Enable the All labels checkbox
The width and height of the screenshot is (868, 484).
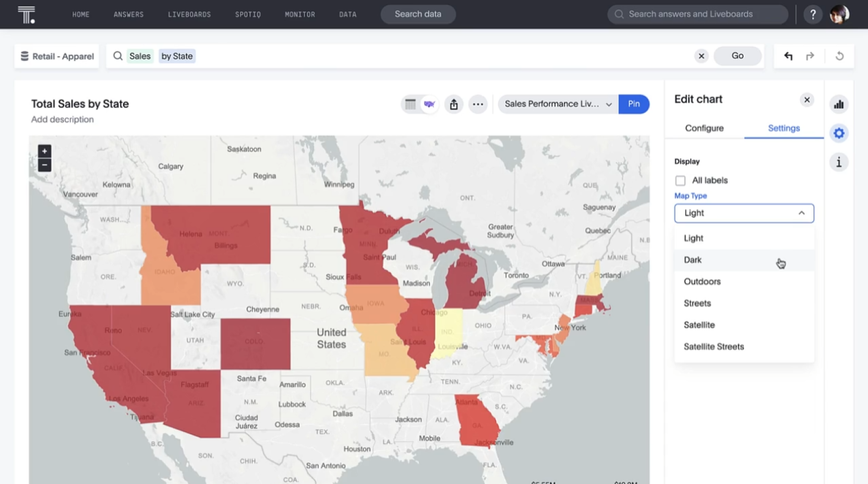tap(680, 180)
